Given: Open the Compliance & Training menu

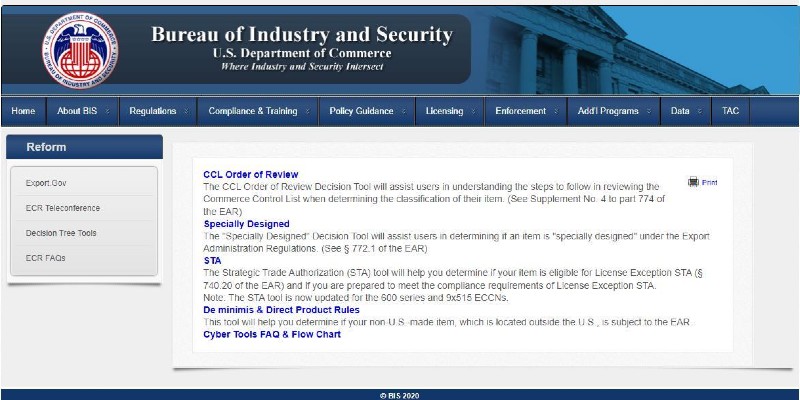Looking at the screenshot, I should pos(258,111).
